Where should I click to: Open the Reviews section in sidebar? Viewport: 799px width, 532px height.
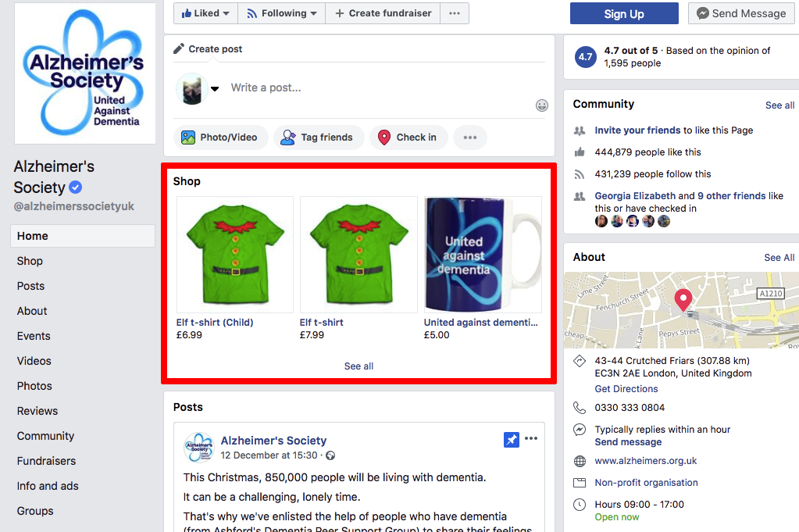coord(37,411)
